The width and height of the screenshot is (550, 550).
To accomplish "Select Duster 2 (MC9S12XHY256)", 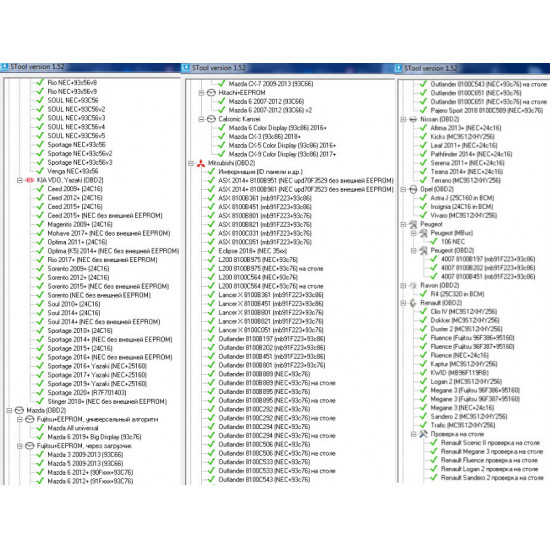I will pyautogui.click(x=466, y=329).
